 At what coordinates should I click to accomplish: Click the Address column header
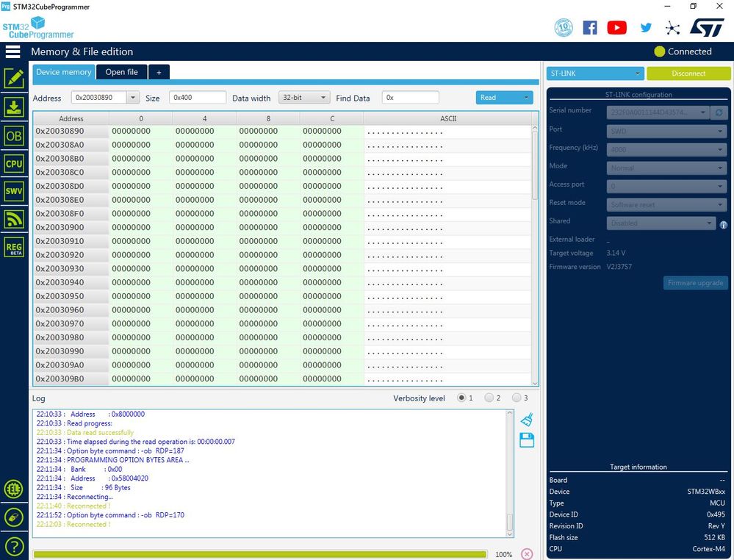pyautogui.click(x=71, y=118)
